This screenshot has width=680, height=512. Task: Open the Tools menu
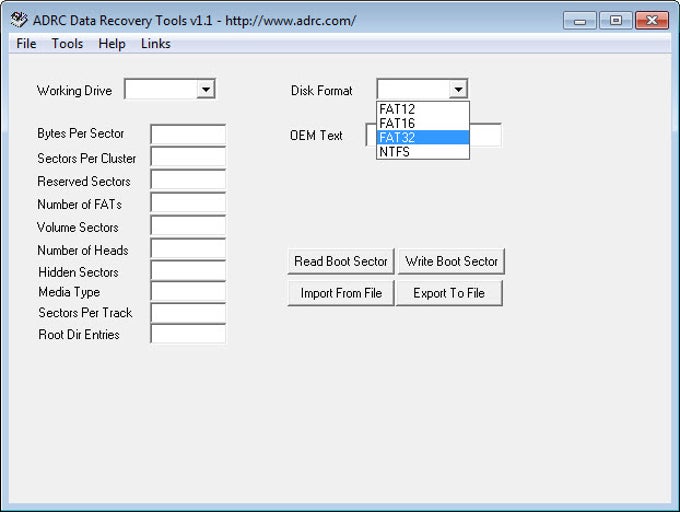pos(67,43)
